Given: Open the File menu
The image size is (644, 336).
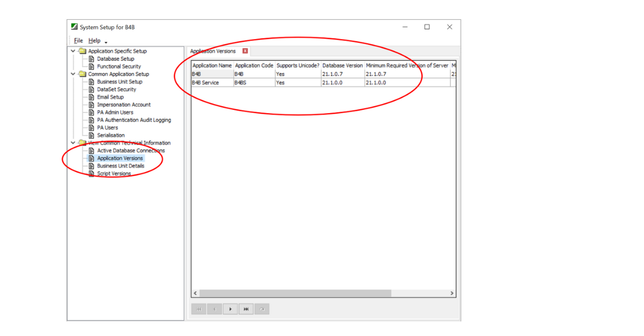Looking at the screenshot, I should [x=78, y=41].
